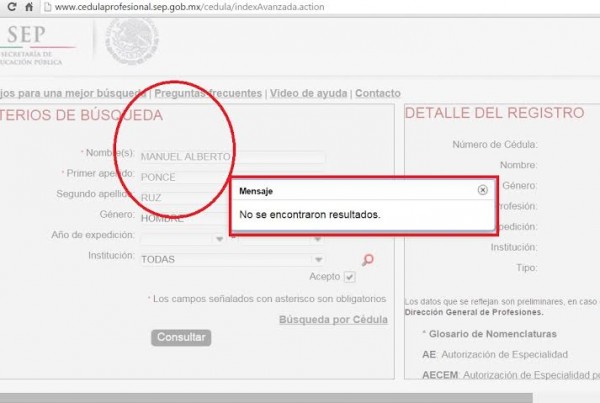
Task: Open the Video de ayuda link
Action: click(x=308, y=93)
